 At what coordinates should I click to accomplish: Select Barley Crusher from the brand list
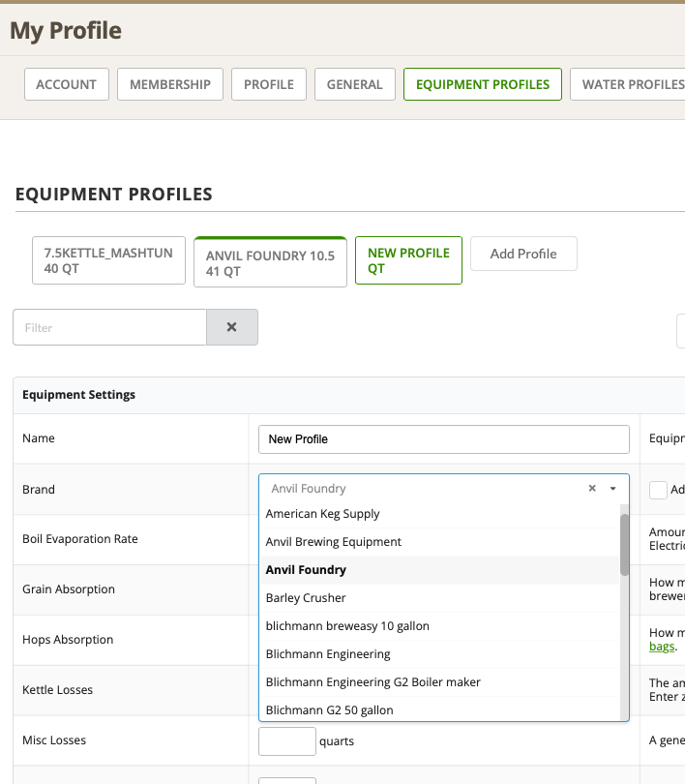[x=439, y=598]
